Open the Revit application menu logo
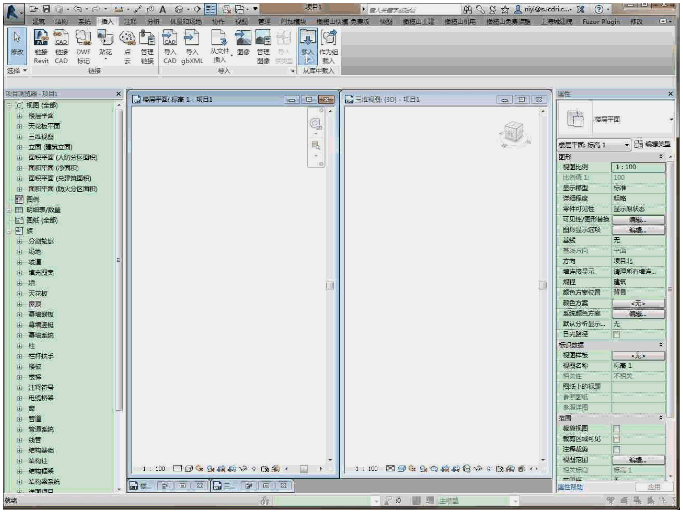This screenshot has width=683, height=512. click(14, 13)
